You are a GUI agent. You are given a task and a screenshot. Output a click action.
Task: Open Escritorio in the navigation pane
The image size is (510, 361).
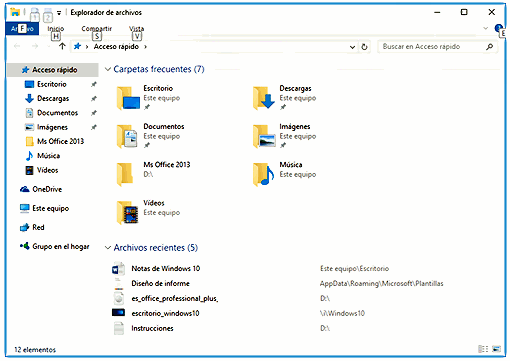pos(52,84)
